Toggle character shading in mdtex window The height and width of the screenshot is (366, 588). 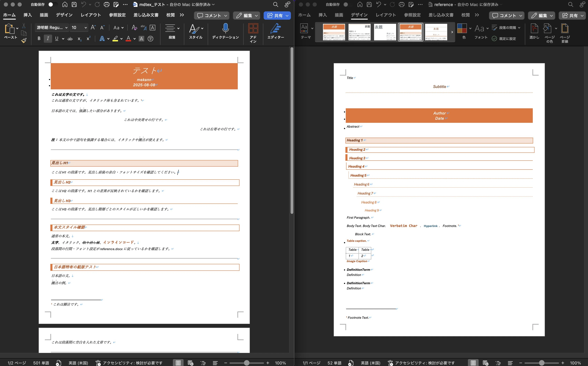click(x=142, y=38)
